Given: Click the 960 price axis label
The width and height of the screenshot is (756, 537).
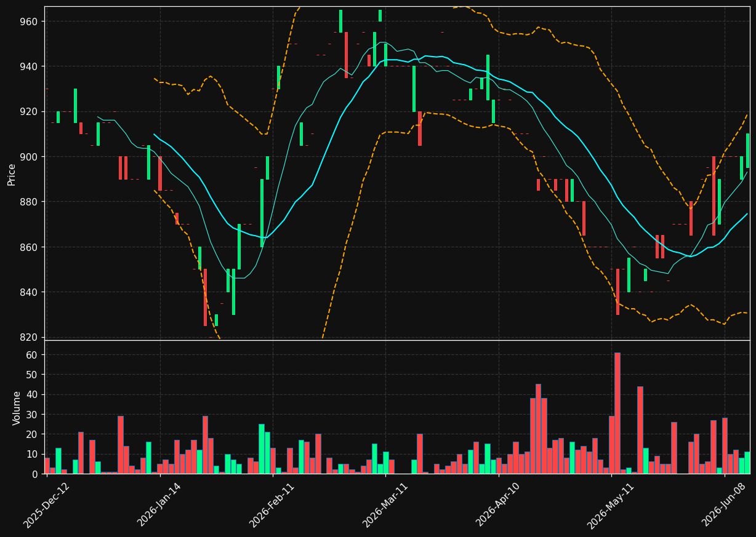Looking at the screenshot, I should coord(30,22).
